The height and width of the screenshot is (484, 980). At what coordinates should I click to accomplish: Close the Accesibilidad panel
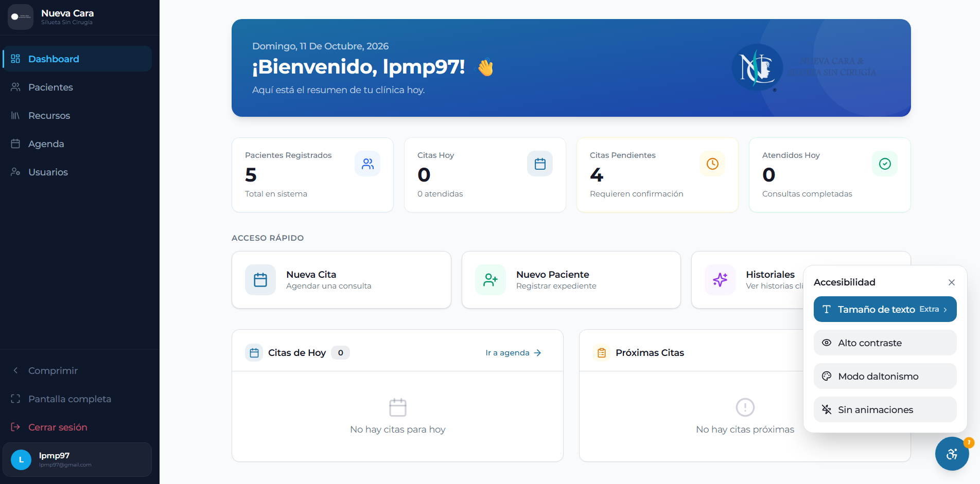952,282
